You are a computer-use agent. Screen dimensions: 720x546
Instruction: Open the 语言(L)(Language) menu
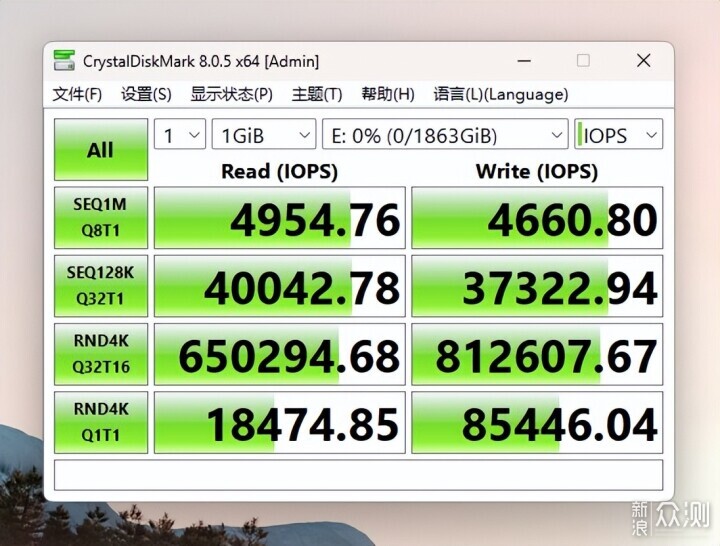pos(501,95)
